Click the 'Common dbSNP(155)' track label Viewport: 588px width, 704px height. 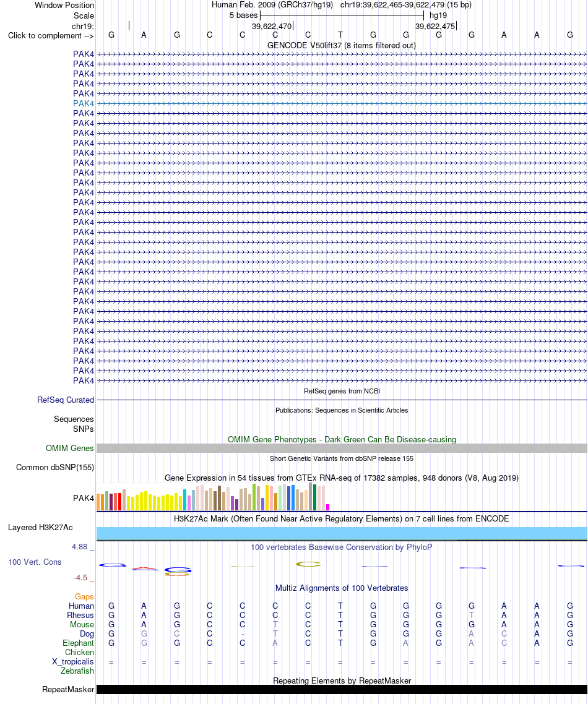click(x=55, y=468)
